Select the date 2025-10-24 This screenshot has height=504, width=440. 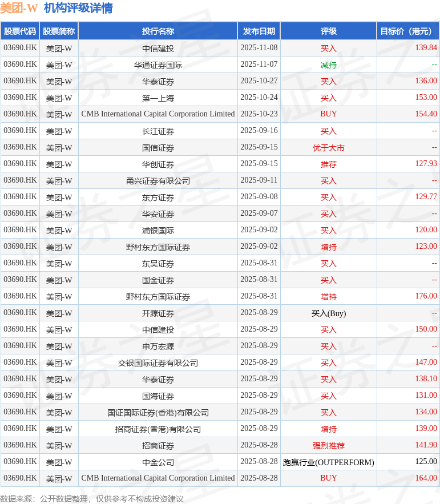(x=259, y=98)
